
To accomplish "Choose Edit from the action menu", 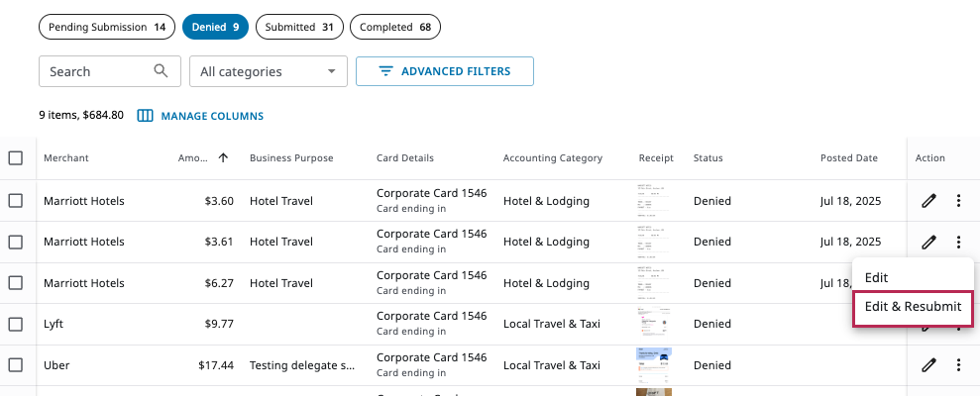I will tap(877, 277).
